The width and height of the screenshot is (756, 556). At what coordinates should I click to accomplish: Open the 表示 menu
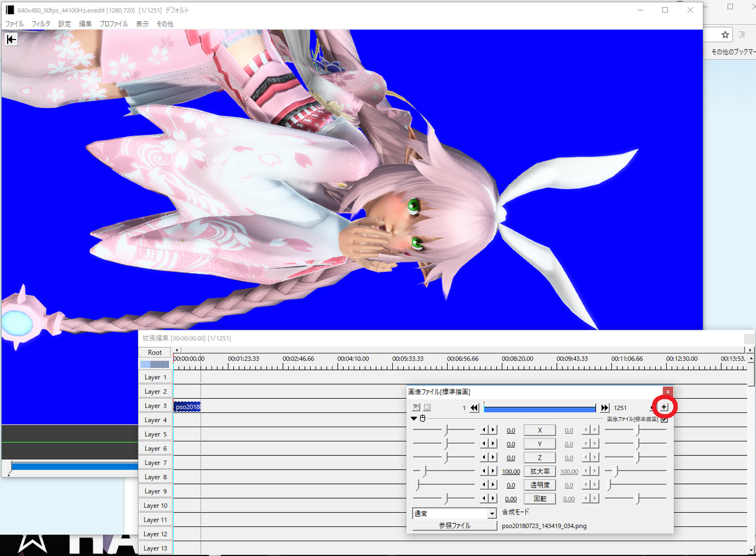coord(142,24)
